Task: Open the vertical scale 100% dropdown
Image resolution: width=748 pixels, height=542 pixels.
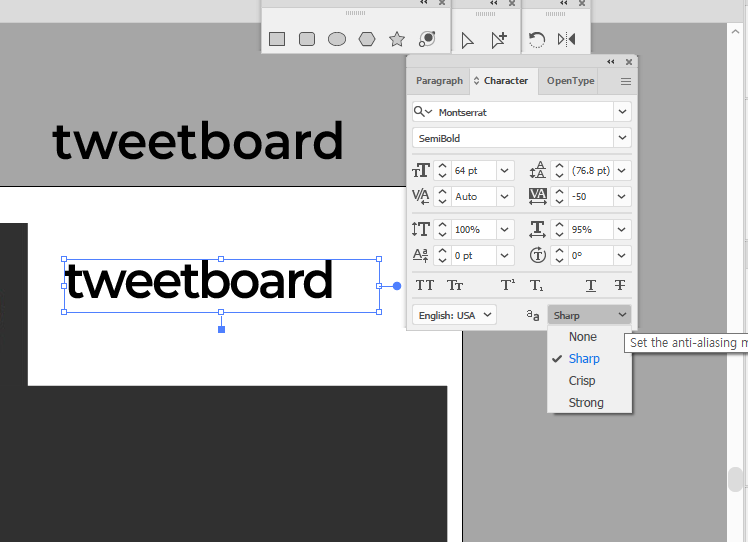Action: (x=505, y=229)
